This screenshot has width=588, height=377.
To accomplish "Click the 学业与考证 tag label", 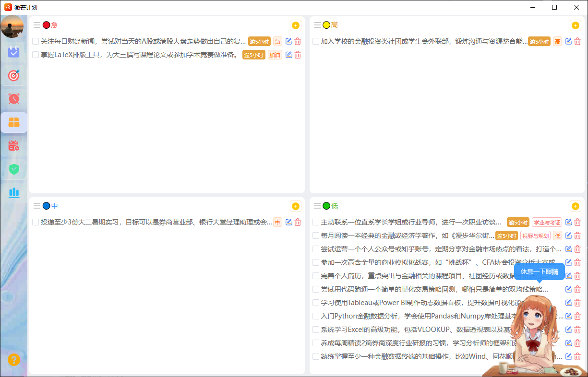I will click(547, 223).
